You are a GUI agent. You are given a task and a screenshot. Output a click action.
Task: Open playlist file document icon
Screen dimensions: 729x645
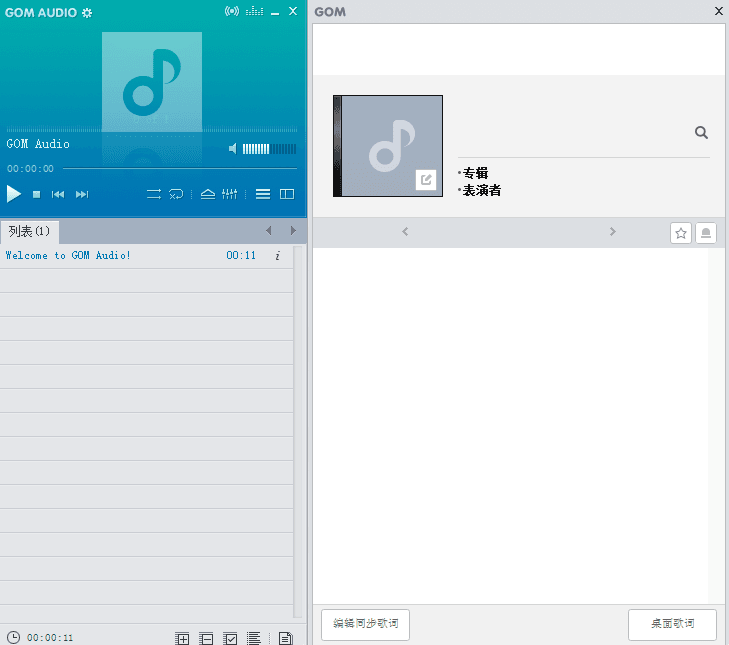[285, 638]
